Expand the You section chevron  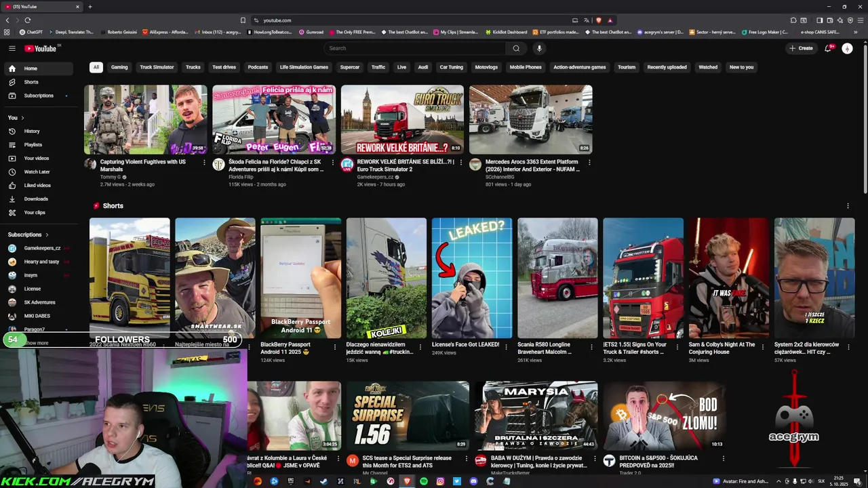click(x=24, y=118)
